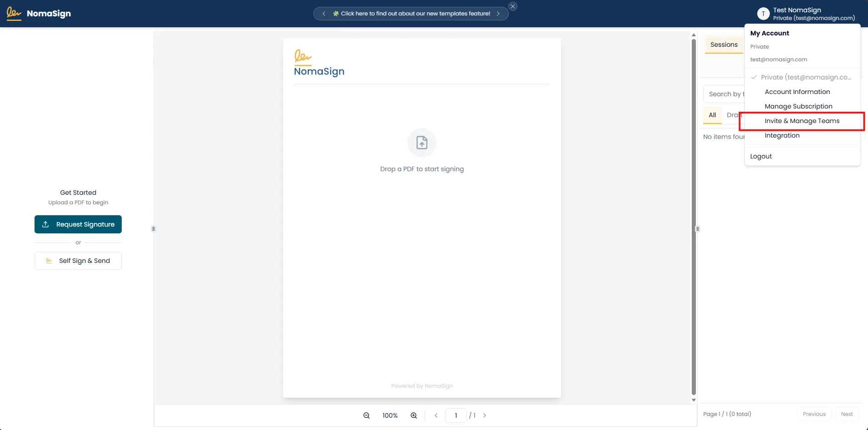Open the new templates feature announcement
Viewport: 868px width, 430px height.
pos(412,14)
